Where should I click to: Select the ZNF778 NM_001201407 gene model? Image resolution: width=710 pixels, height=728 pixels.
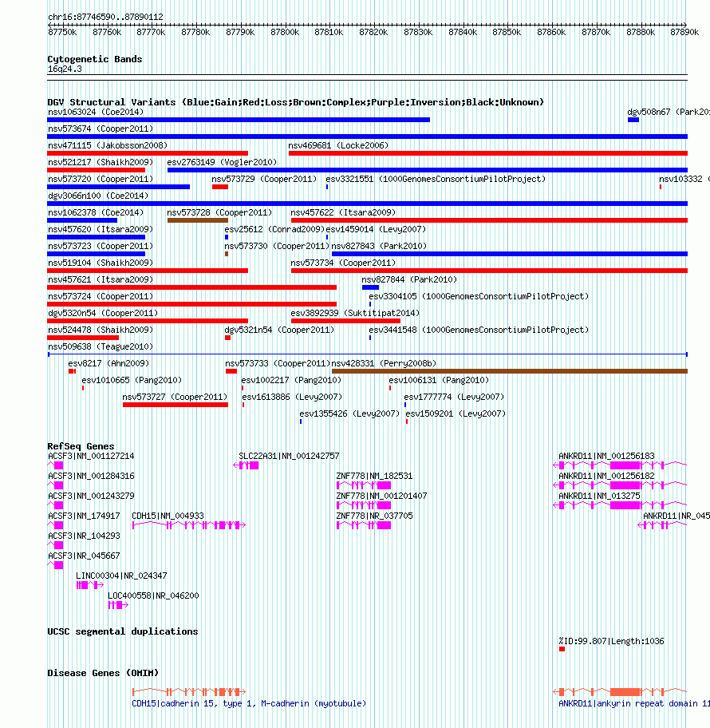tap(364, 505)
